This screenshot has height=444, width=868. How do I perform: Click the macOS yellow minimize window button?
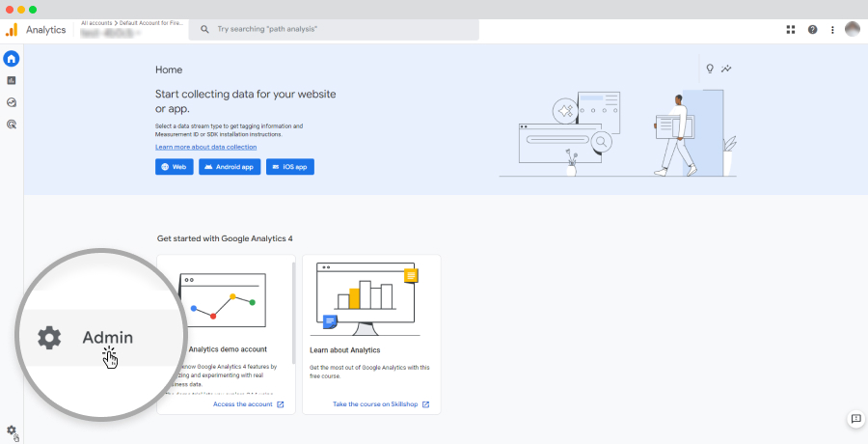click(x=21, y=10)
